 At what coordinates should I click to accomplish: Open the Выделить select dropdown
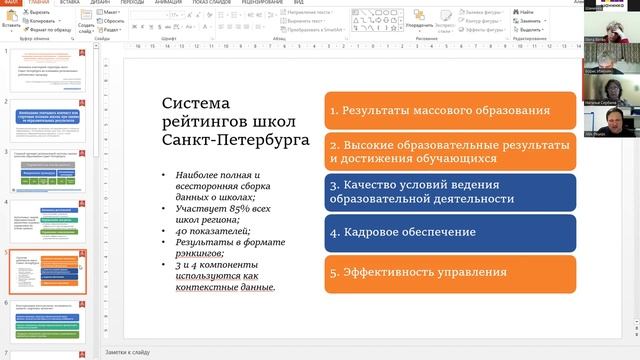[528, 30]
